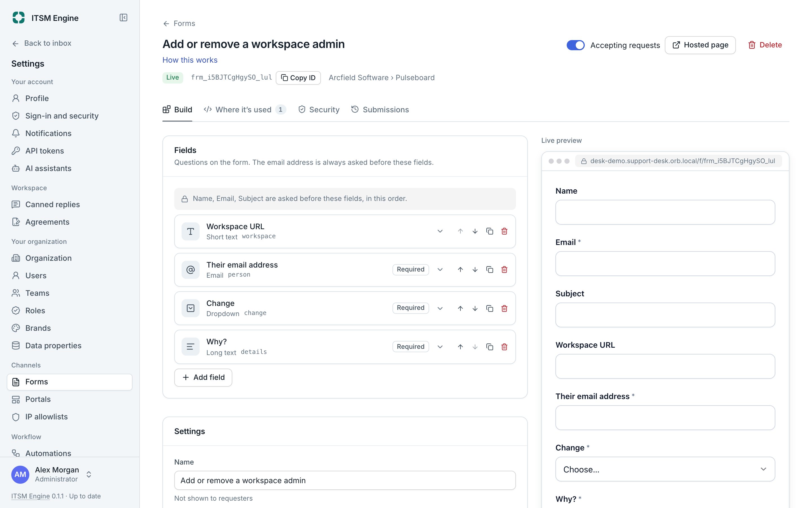Click Back to inbox
This screenshot has height=508, width=812.
tap(42, 43)
